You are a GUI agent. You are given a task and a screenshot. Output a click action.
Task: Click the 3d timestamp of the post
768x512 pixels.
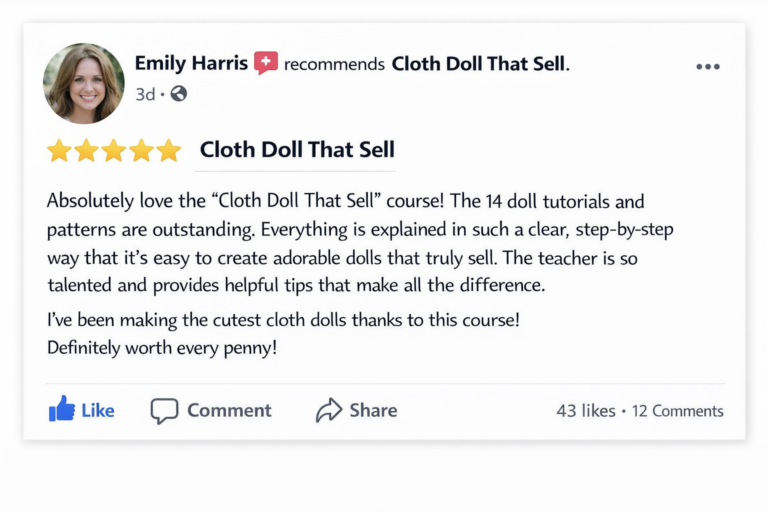(145, 94)
